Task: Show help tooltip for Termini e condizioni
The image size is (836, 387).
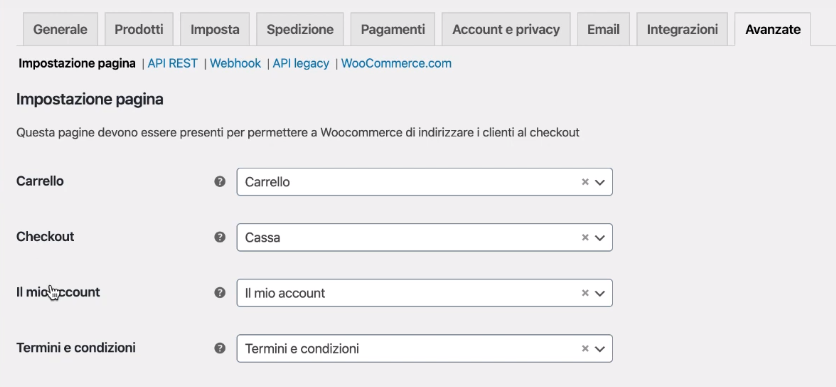Action: coord(220,348)
